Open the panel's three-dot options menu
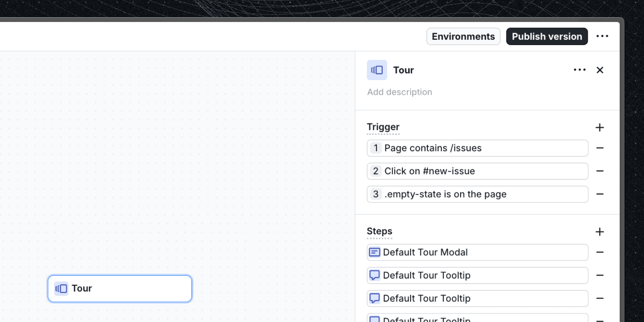Viewport: 644px width, 322px height. click(x=579, y=70)
